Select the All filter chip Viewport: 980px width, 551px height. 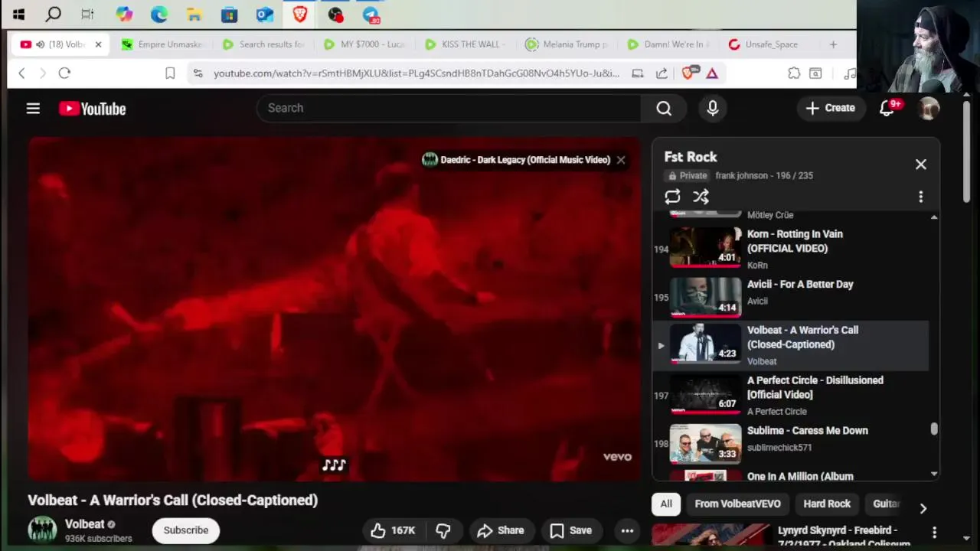666,504
